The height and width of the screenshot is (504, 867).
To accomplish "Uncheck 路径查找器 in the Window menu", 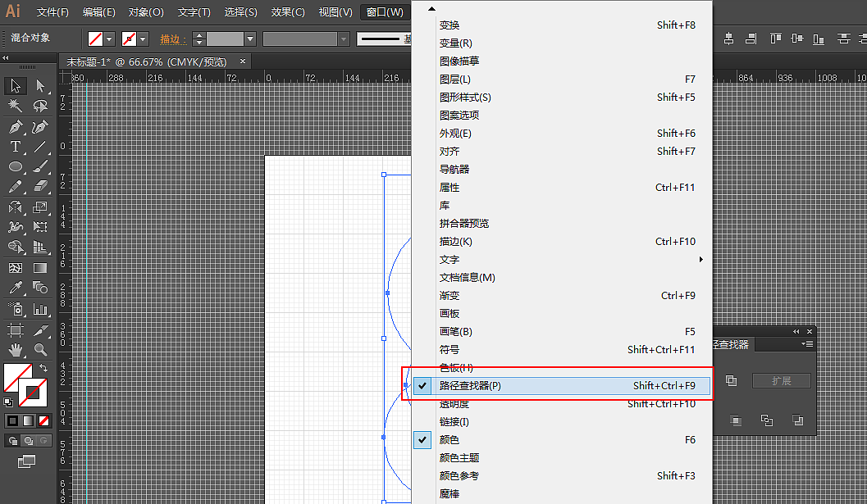I will [492, 384].
